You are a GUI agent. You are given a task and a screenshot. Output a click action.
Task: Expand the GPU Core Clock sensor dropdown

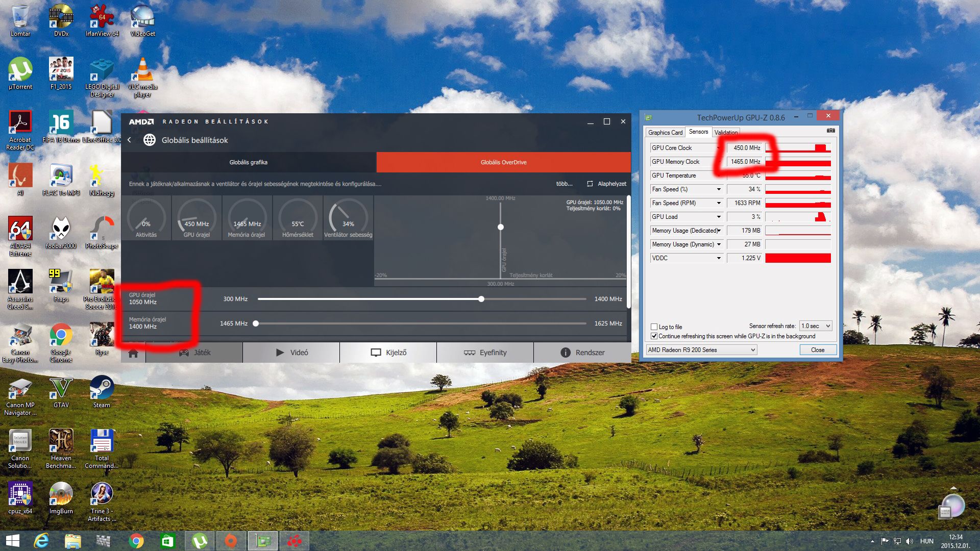pos(719,148)
